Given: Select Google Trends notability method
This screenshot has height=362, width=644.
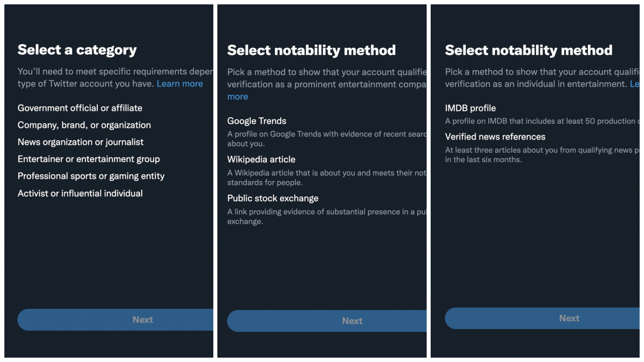Looking at the screenshot, I should coord(257,121).
